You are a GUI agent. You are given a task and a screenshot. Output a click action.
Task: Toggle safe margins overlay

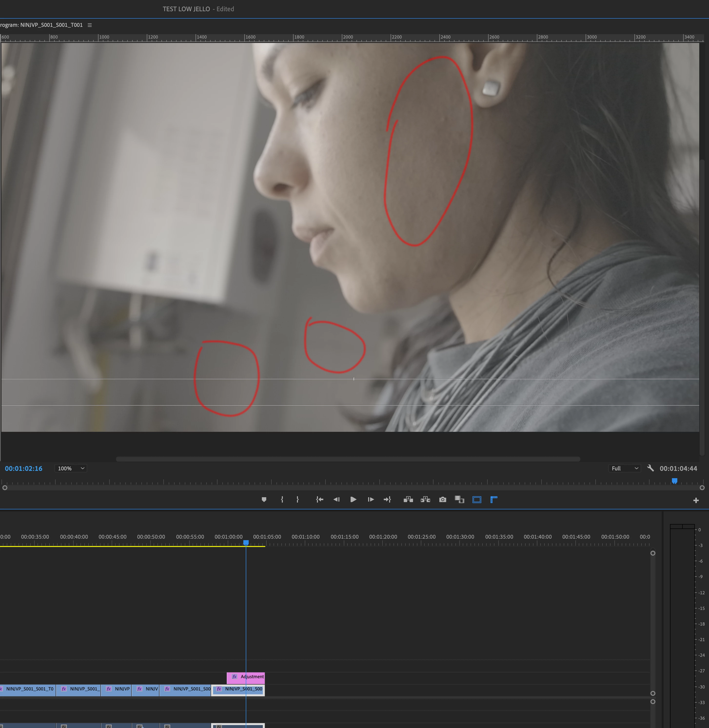pos(477,500)
